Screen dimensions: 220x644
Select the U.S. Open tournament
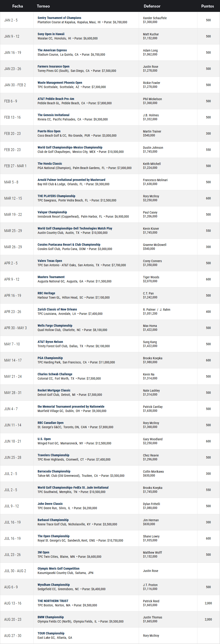(44, 439)
